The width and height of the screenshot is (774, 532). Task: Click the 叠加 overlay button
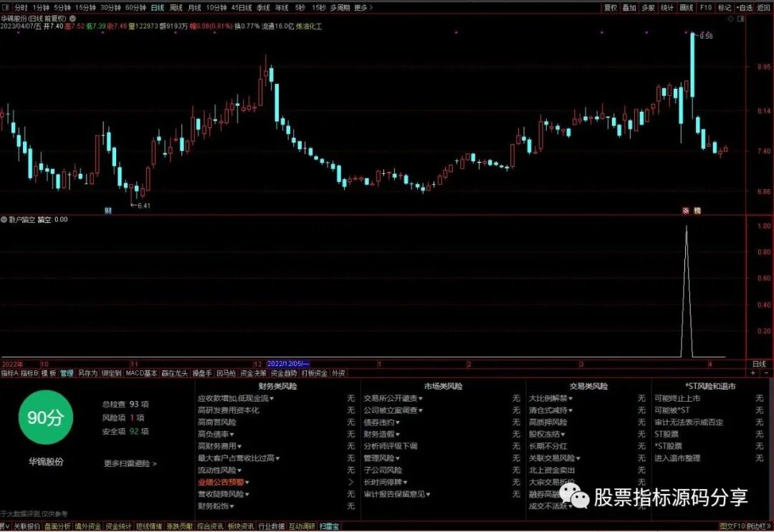click(629, 7)
